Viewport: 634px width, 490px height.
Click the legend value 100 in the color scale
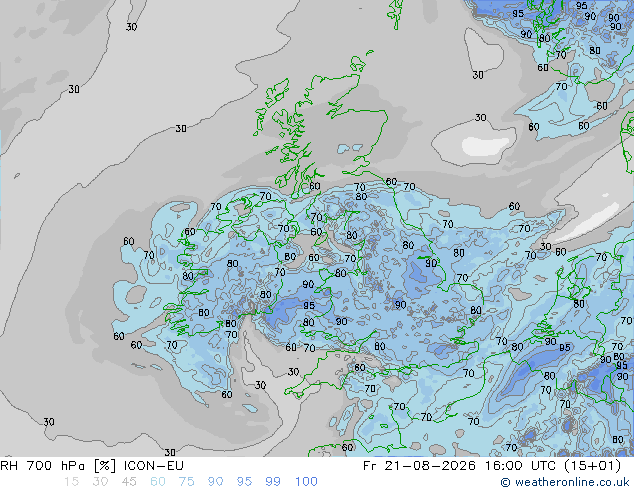(306, 482)
